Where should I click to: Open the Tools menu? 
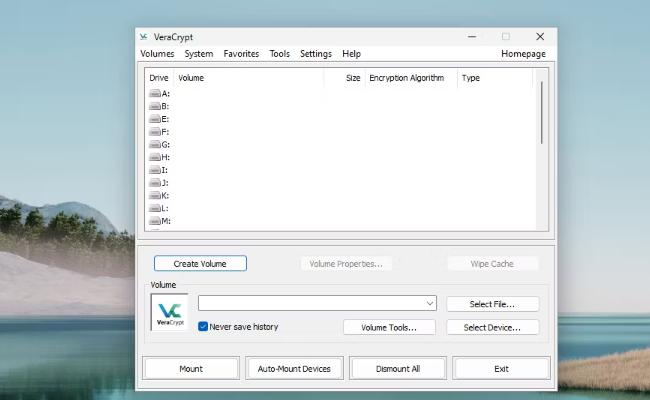click(279, 54)
